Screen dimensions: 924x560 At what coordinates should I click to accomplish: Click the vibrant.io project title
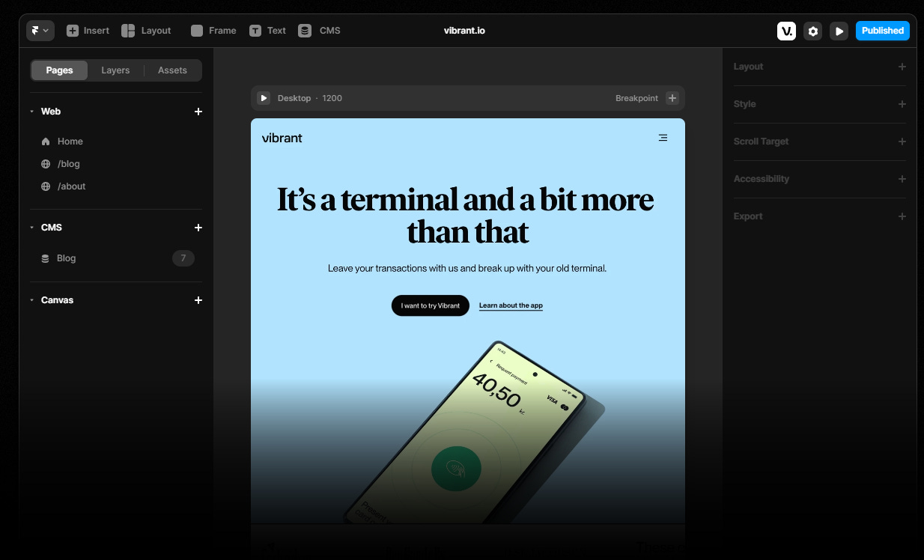pyautogui.click(x=464, y=31)
